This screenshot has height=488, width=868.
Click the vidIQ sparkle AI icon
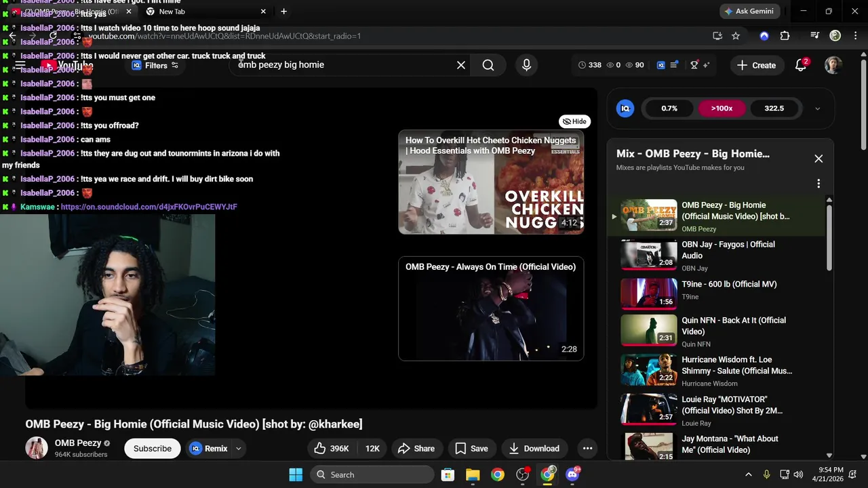click(x=706, y=65)
